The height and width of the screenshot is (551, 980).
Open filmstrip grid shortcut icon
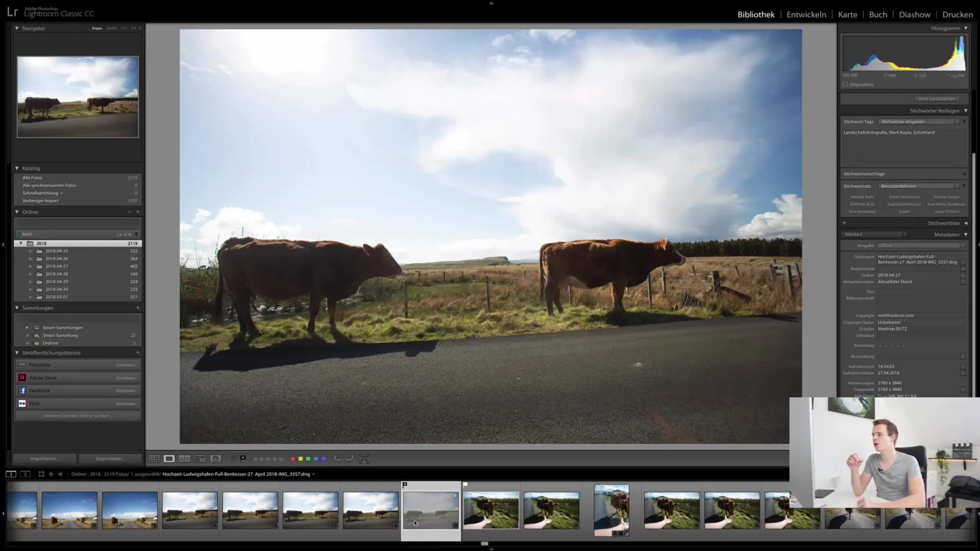[x=41, y=474]
